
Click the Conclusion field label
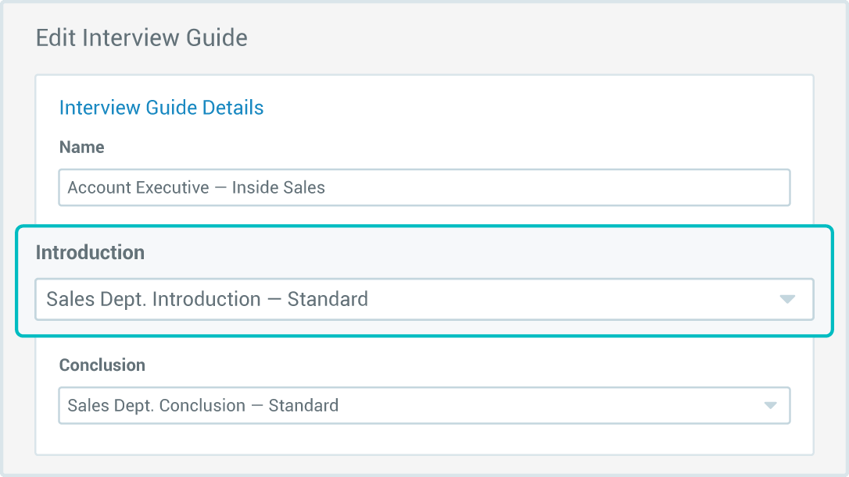(x=102, y=365)
